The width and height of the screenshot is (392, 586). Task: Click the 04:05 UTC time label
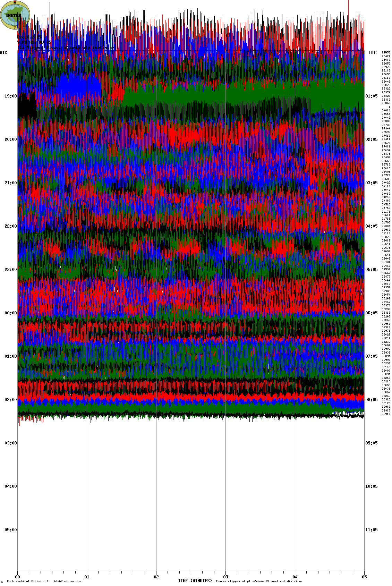click(371, 226)
